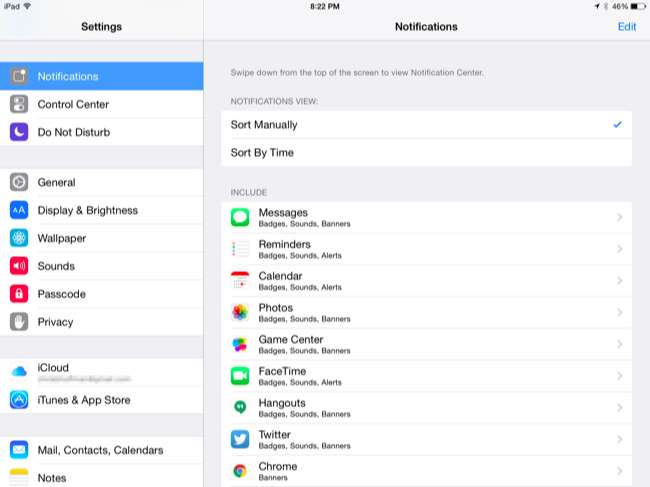This screenshot has width=650, height=487.
Task: Tap the FaceTime name text
Action: coord(282,371)
